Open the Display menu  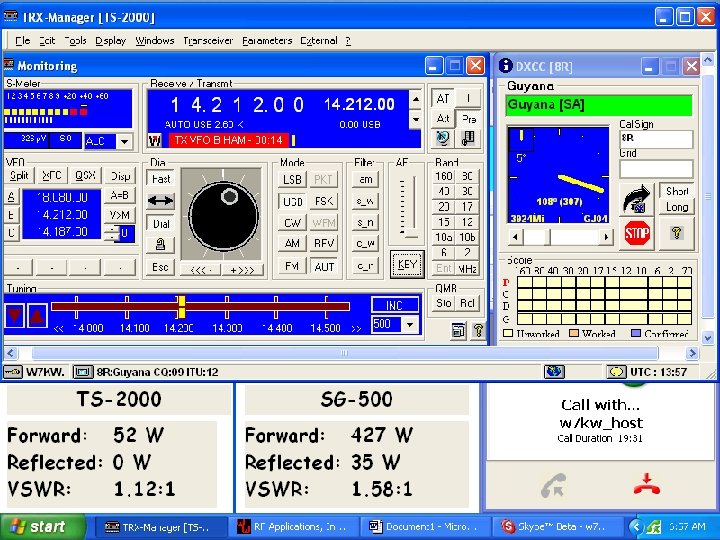pyautogui.click(x=110, y=40)
